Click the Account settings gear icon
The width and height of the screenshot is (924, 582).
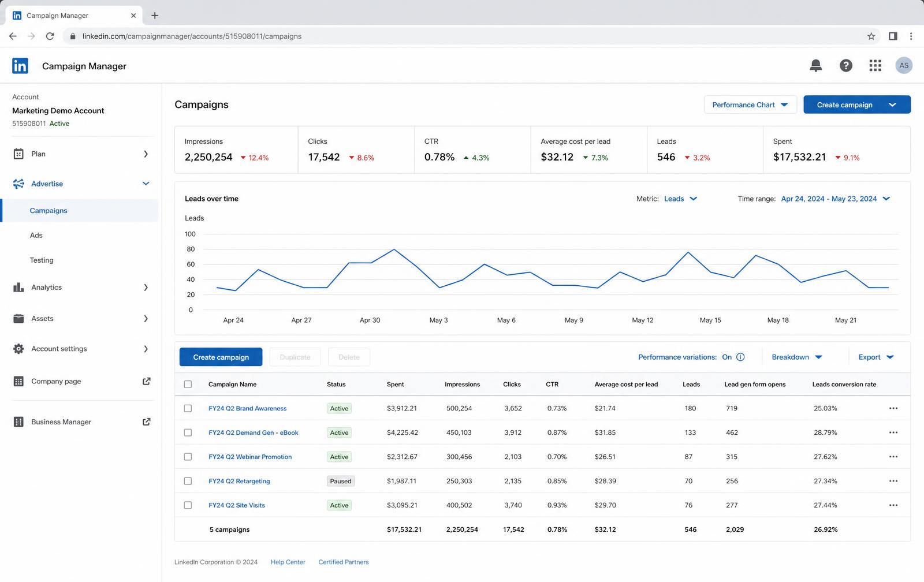point(18,349)
